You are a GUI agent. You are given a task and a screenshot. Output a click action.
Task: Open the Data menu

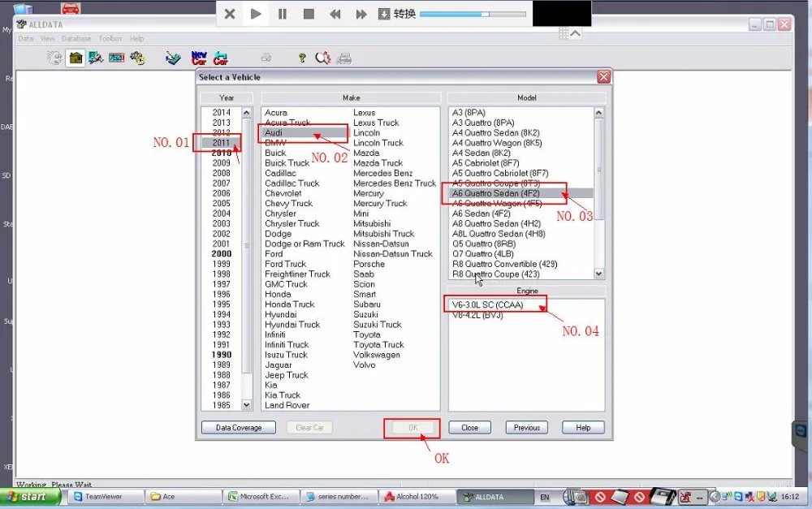(x=25, y=39)
